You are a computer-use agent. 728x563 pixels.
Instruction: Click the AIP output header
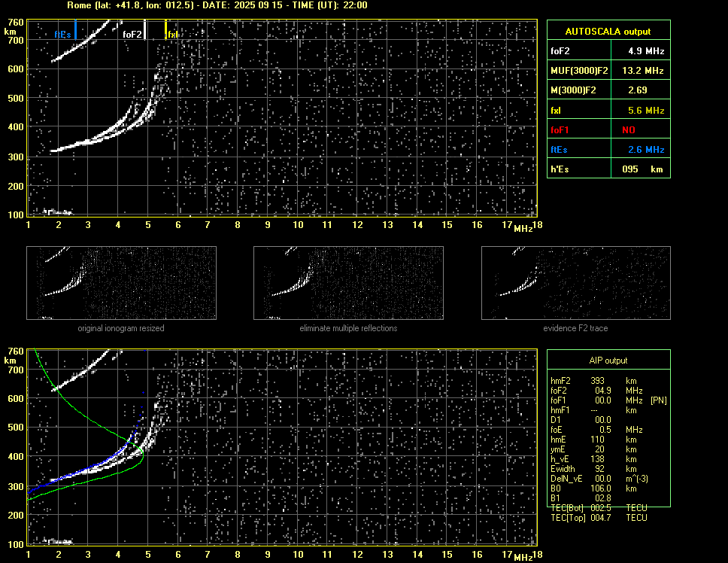coord(608,361)
